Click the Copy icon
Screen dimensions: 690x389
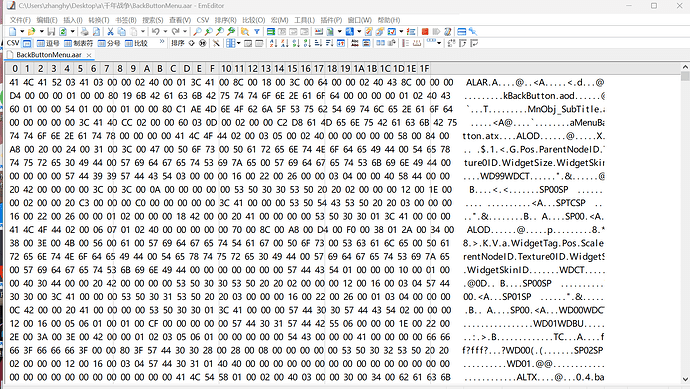pos(121,32)
